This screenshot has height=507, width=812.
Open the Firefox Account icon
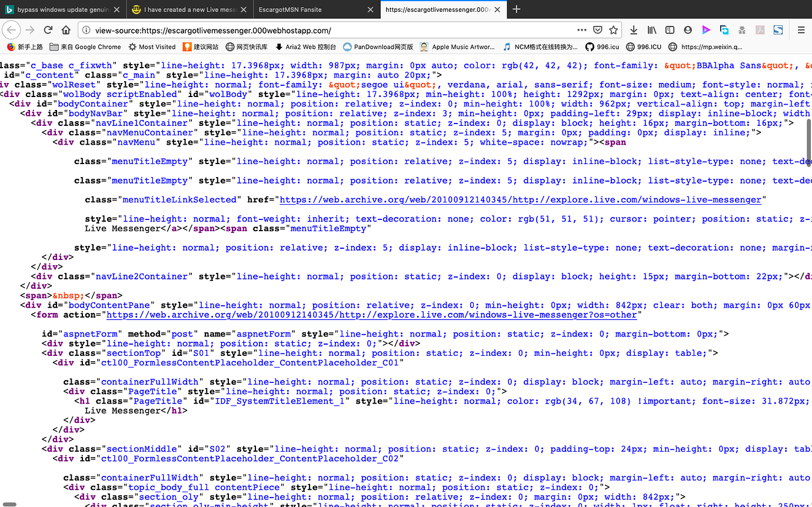(x=688, y=30)
